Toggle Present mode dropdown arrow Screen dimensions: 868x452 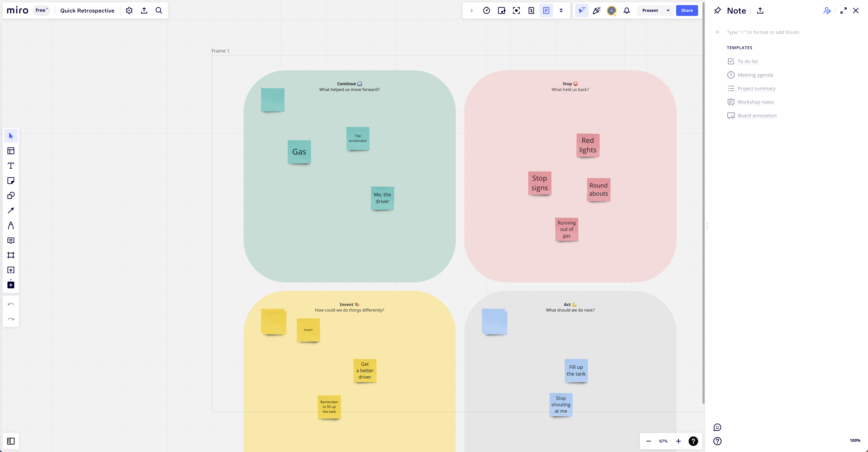coord(668,10)
